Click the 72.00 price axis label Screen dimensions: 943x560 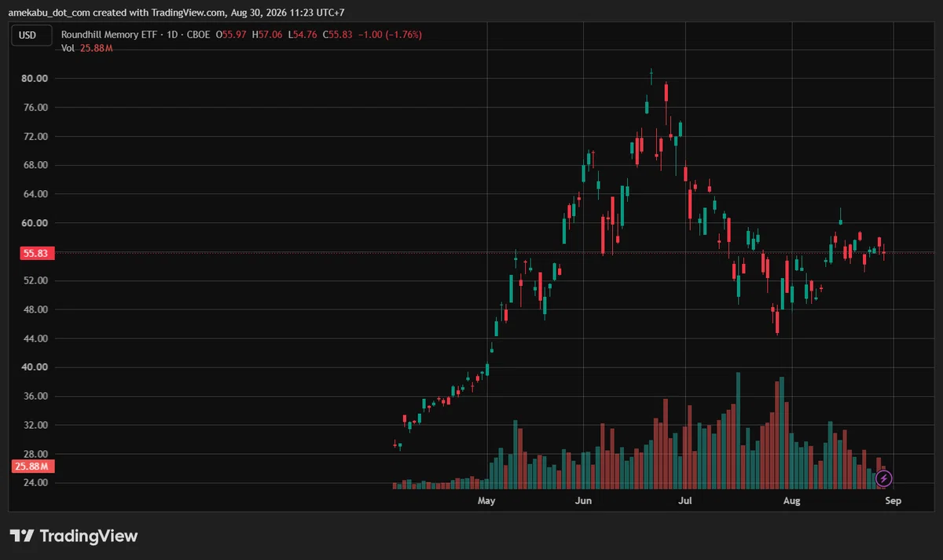[x=35, y=137]
